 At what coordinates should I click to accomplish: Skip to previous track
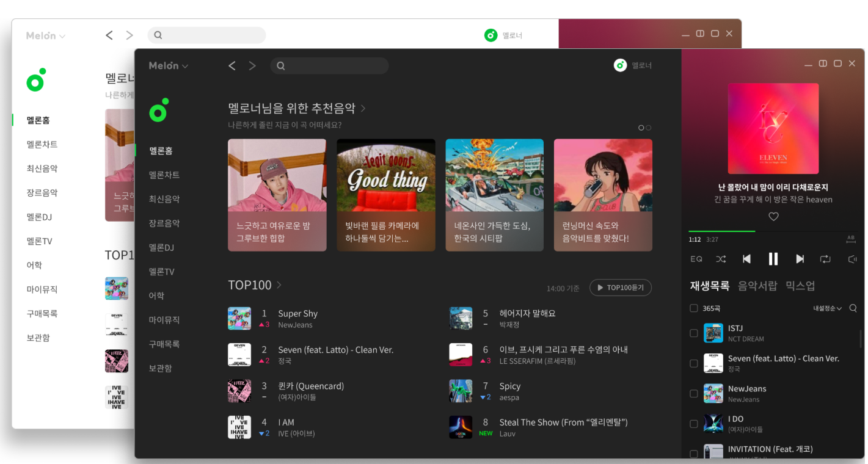[746, 259]
